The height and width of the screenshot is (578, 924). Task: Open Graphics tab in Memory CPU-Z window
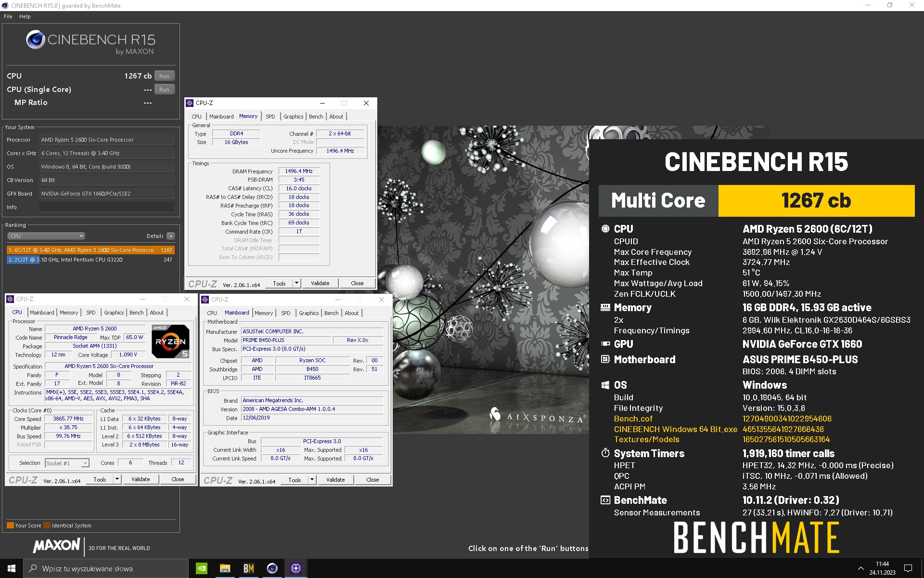[293, 117]
